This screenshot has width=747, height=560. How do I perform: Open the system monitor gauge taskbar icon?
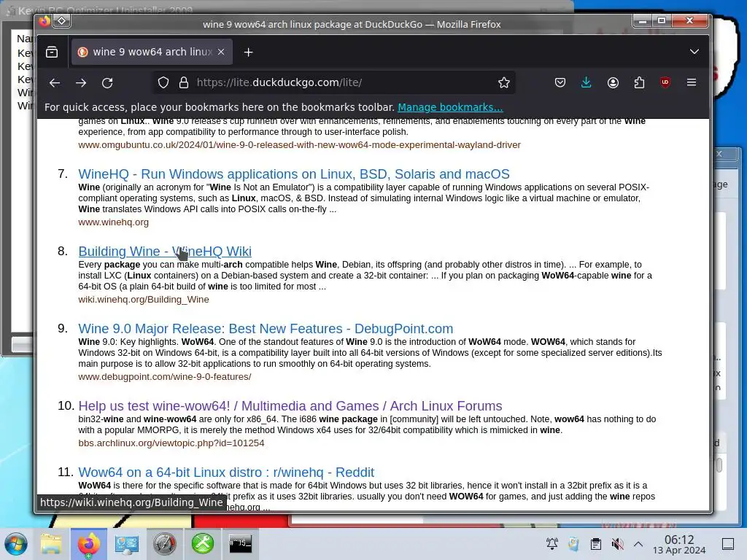(x=164, y=544)
